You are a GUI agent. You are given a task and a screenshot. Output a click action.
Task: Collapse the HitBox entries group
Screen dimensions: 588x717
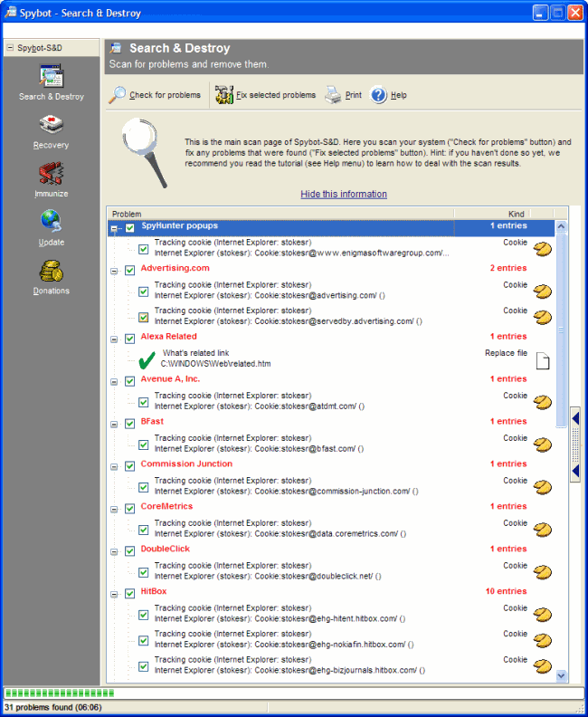click(x=114, y=594)
